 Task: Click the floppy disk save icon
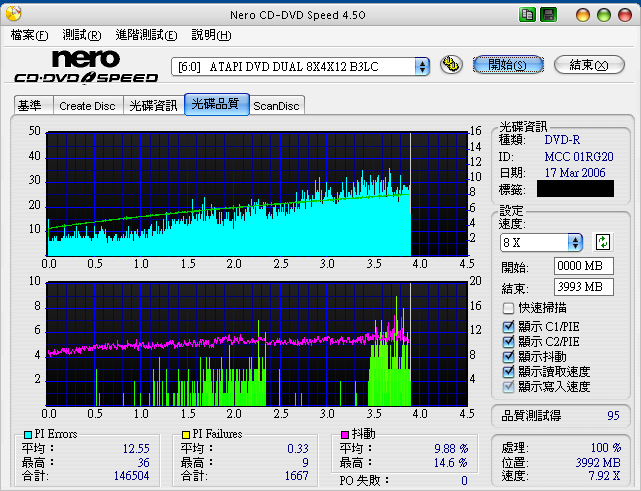click(x=548, y=15)
